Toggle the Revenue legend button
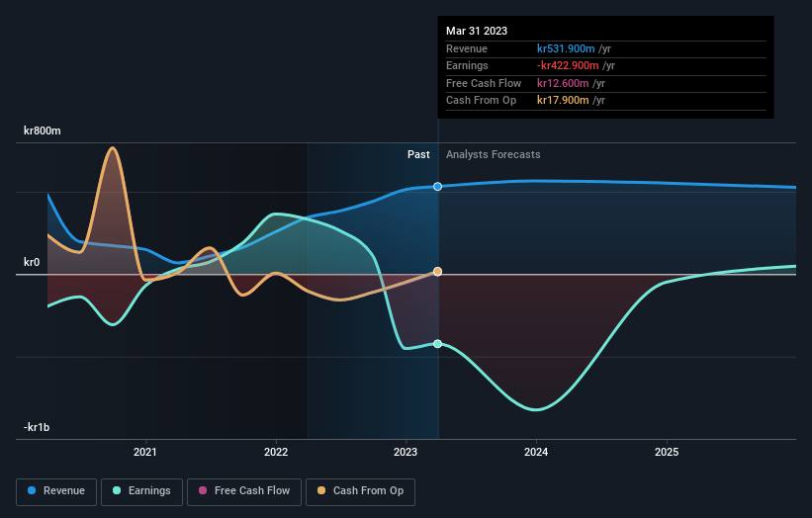 point(56,491)
